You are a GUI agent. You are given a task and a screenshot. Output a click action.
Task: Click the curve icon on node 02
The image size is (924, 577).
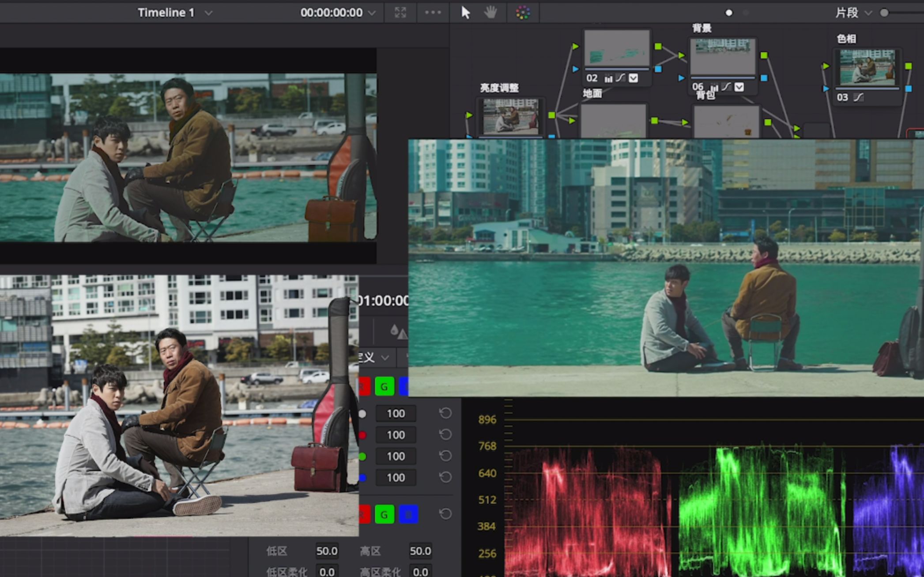coord(620,78)
